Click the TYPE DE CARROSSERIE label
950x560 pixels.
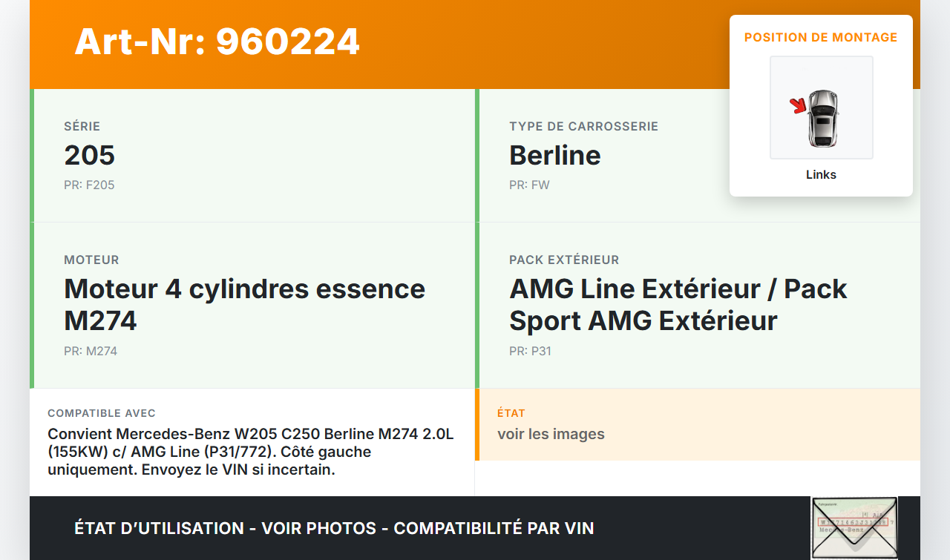coord(583,126)
